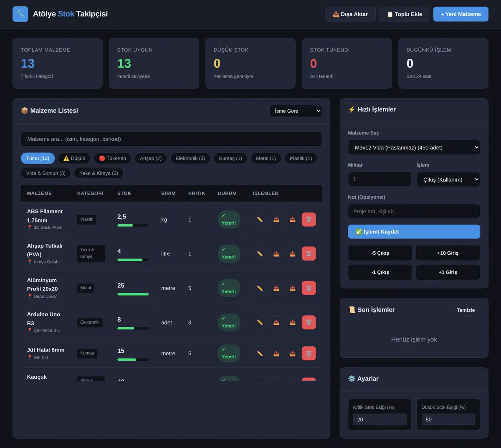Filter by Elektronik (3) category

coord(190,158)
